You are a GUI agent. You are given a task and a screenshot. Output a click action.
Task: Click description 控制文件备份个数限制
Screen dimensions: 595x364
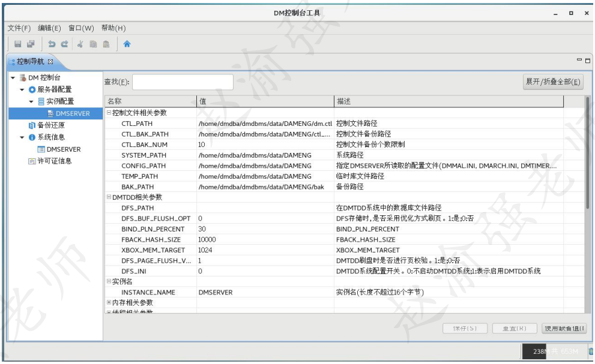click(x=370, y=145)
